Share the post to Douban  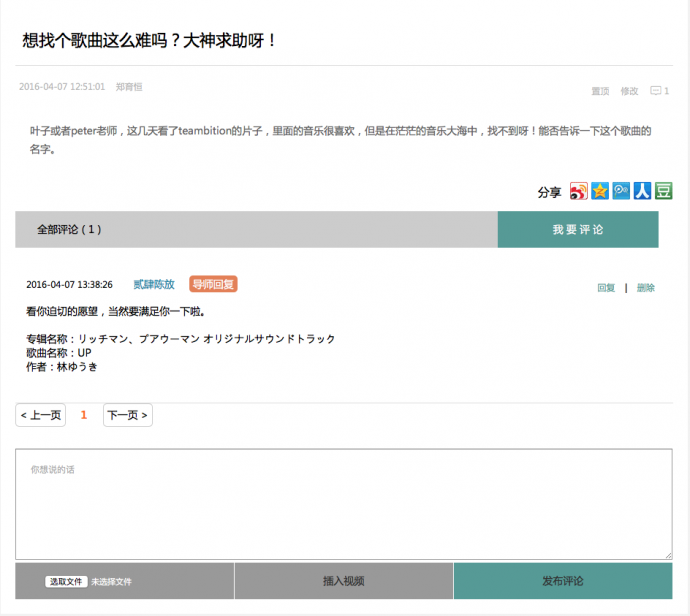click(x=663, y=191)
